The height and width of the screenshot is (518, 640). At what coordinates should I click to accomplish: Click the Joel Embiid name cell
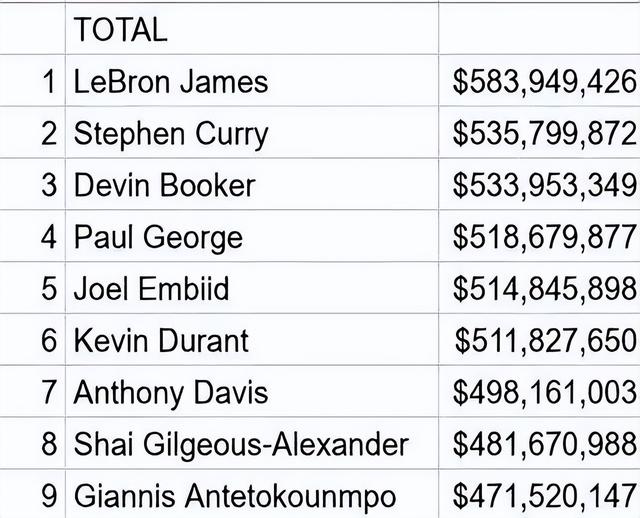coord(252,288)
